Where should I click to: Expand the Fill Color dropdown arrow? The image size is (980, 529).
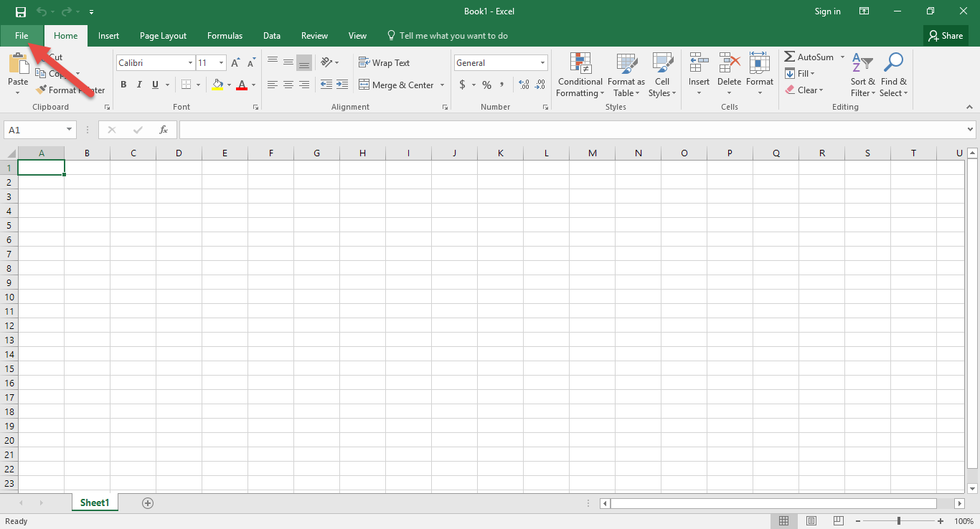[230, 85]
